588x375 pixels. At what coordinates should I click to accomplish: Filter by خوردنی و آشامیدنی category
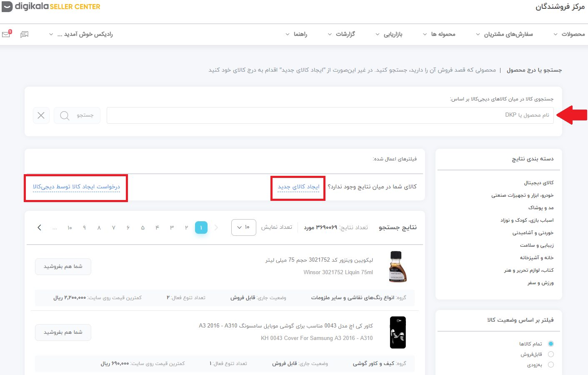533,232
